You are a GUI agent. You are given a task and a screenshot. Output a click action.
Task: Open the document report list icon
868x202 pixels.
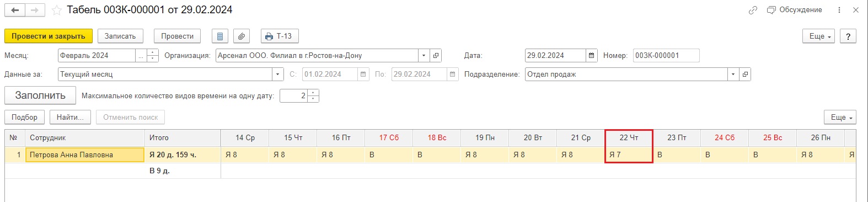click(220, 36)
